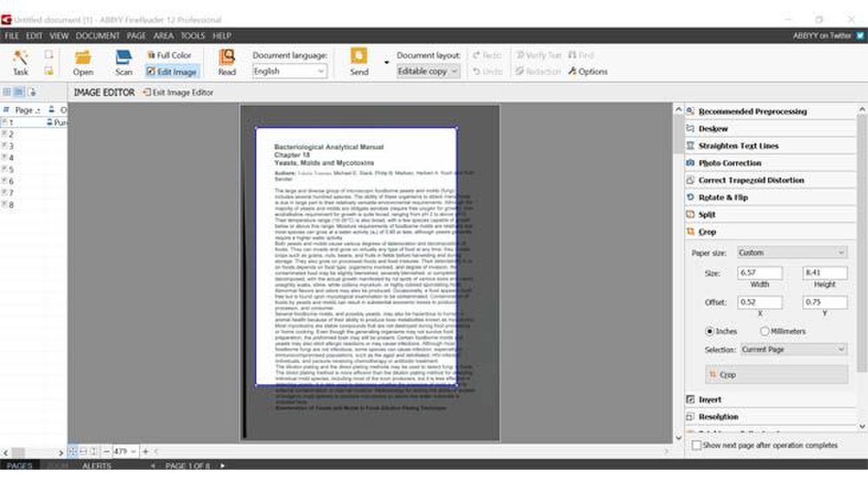
Task: Expand the Photo Correction section
Action: point(729,163)
